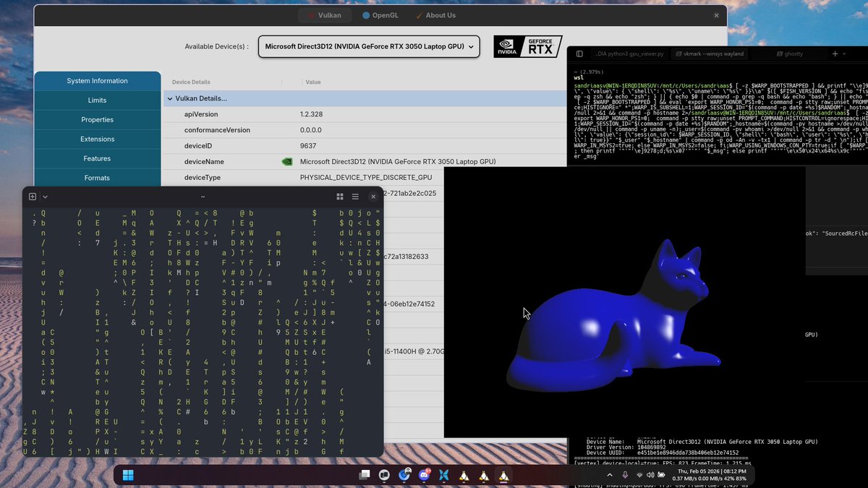
Task: Open the Available Devices dropdown
Action: 369,46
